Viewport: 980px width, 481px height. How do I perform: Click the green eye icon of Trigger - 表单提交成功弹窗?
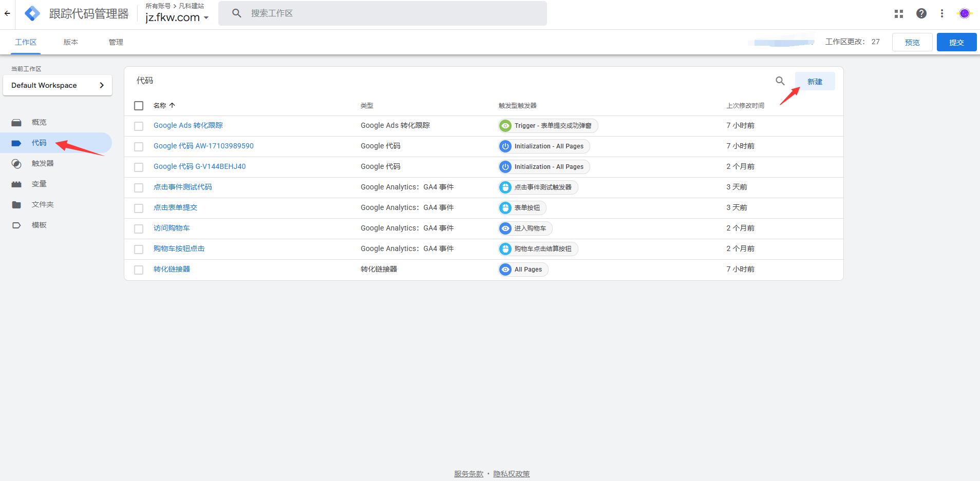coord(505,126)
